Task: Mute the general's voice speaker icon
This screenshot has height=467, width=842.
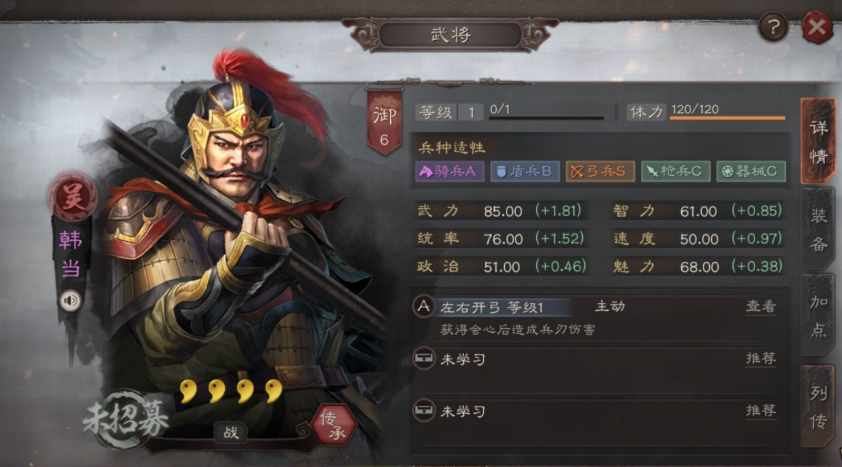Action: (x=70, y=301)
